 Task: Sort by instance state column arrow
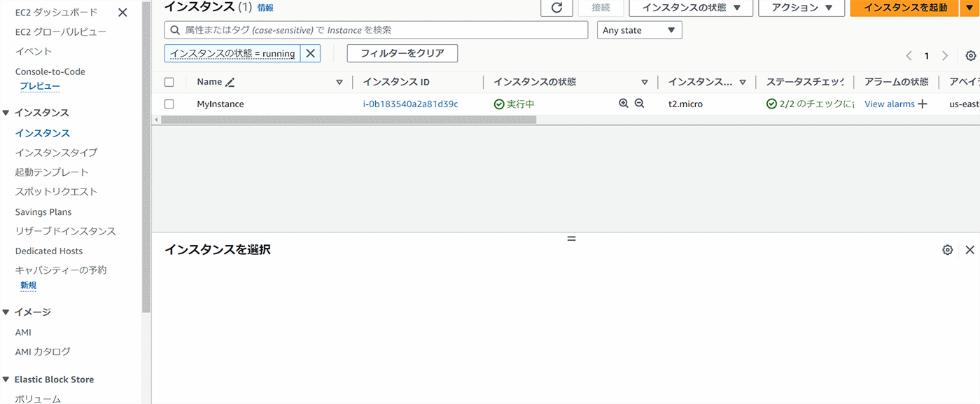point(645,82)
